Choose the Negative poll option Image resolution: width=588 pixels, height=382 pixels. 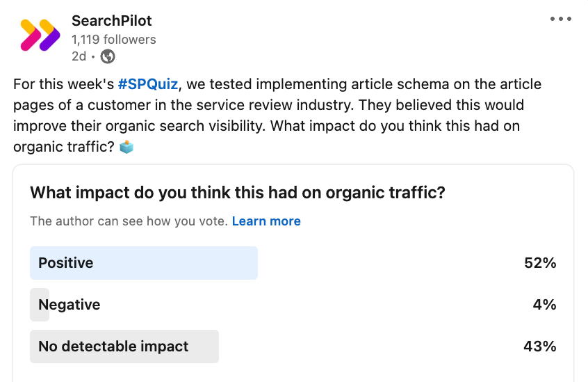293,305
